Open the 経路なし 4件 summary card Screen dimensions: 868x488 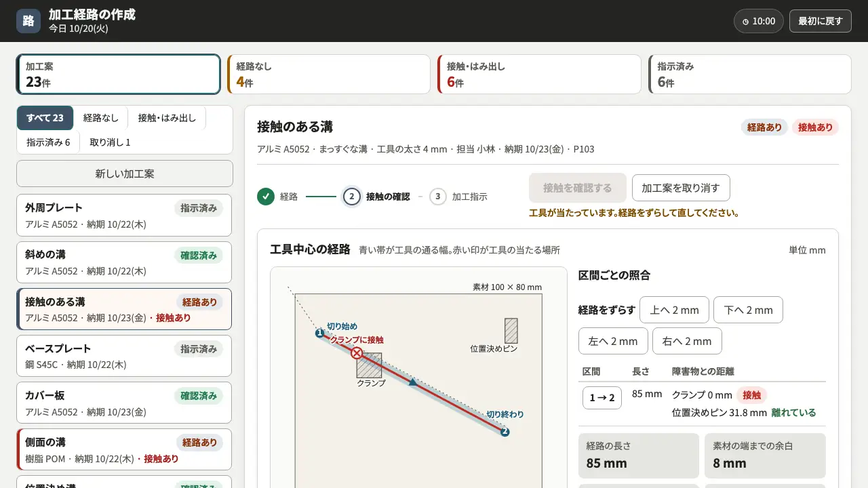point(329,74)
